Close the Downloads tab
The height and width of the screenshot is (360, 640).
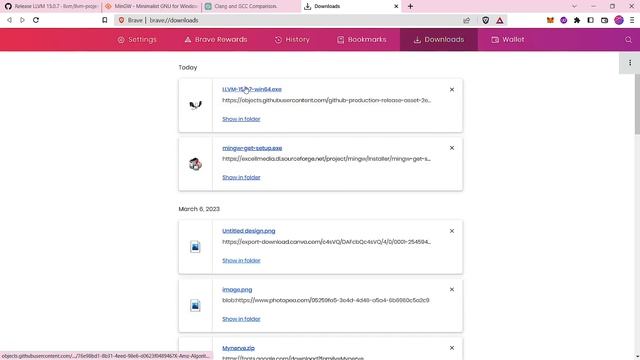396,7
